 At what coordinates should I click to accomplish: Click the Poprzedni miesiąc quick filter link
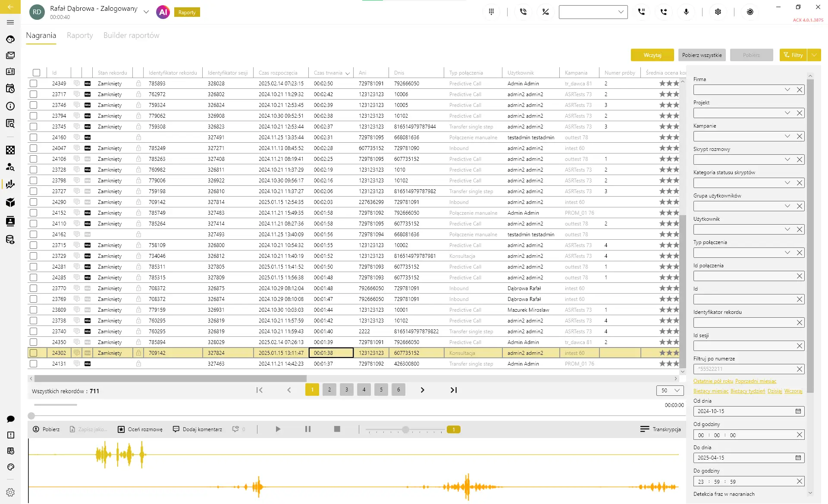(x=756, y=381)
